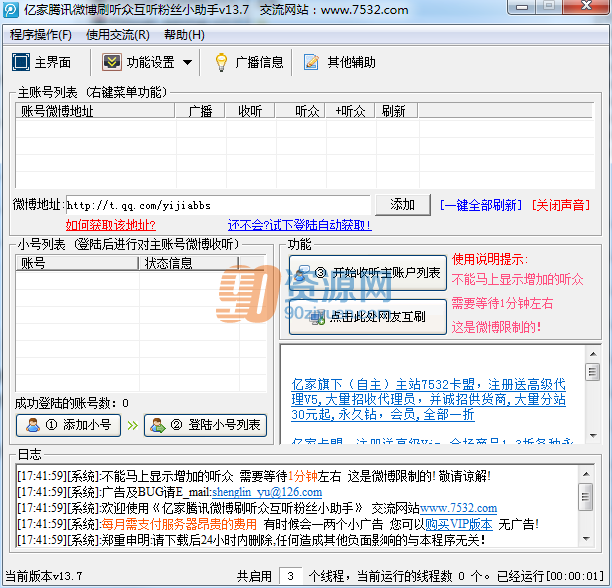Sort by 账号微博地址 column header

click(95, 111)
